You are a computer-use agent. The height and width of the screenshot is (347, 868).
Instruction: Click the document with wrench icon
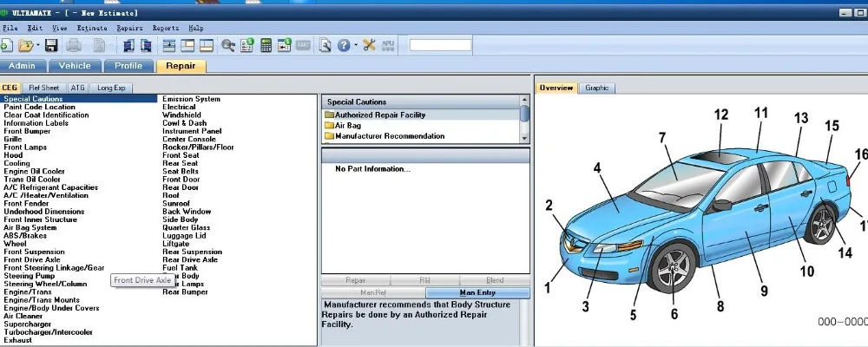325,45
